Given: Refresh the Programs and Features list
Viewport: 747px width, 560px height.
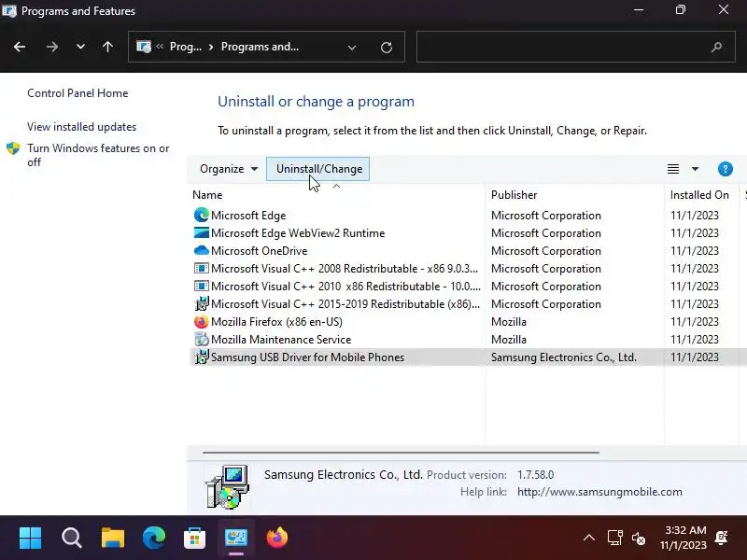Looking at the screenshot, I should click(x=387, y=48).
